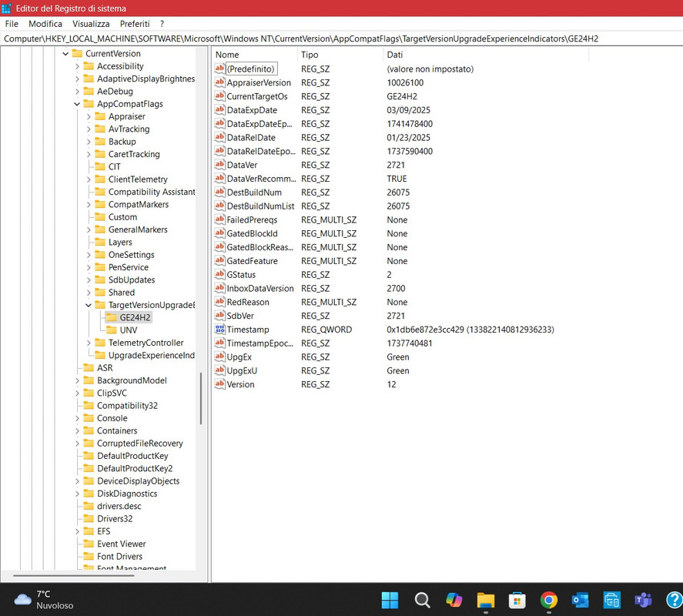Select the DataExpDate value name

pyautogui.click(x=252, y=110)
